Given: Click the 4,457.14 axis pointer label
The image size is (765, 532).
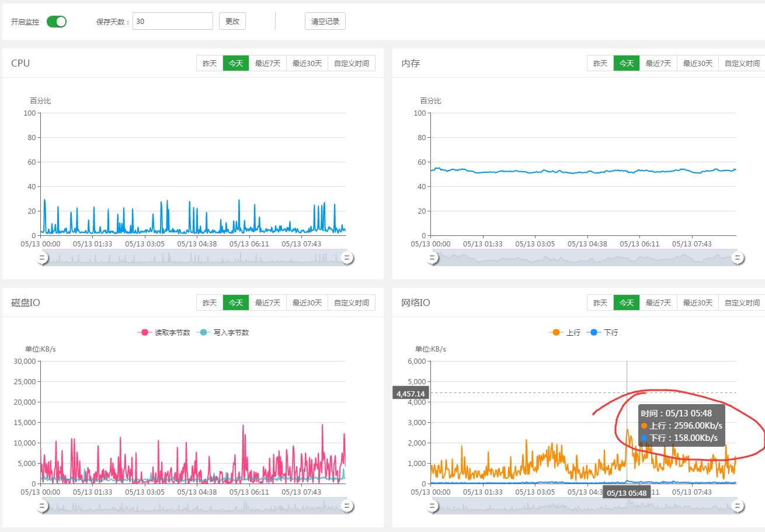Looking at the screenshot, I should coord(411,394).
